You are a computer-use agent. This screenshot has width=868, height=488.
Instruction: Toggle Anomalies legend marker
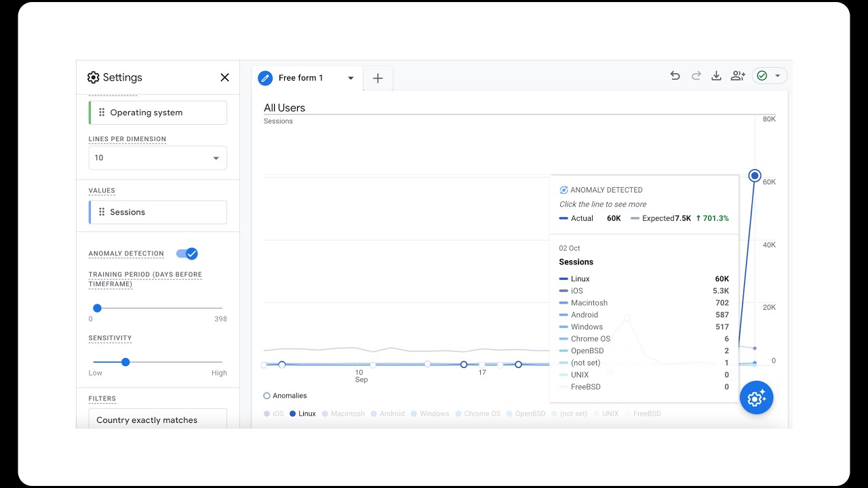(267, 396)
